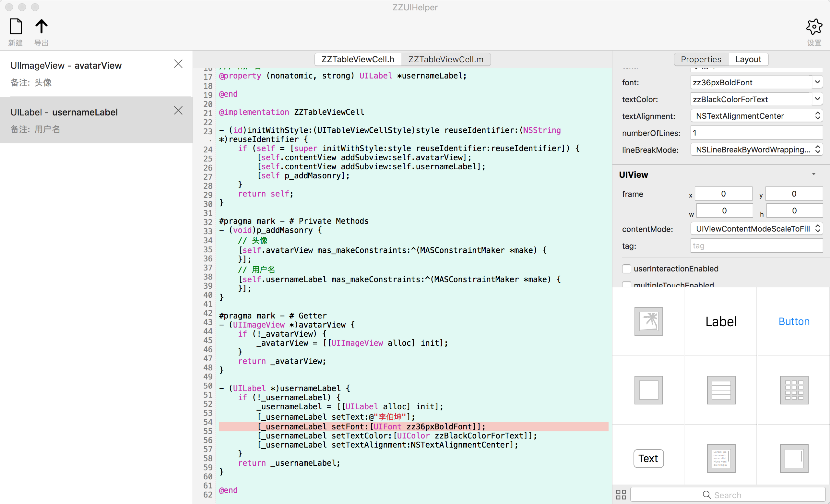Enable userInteractionEnabled checkbox

pos(626,269)
